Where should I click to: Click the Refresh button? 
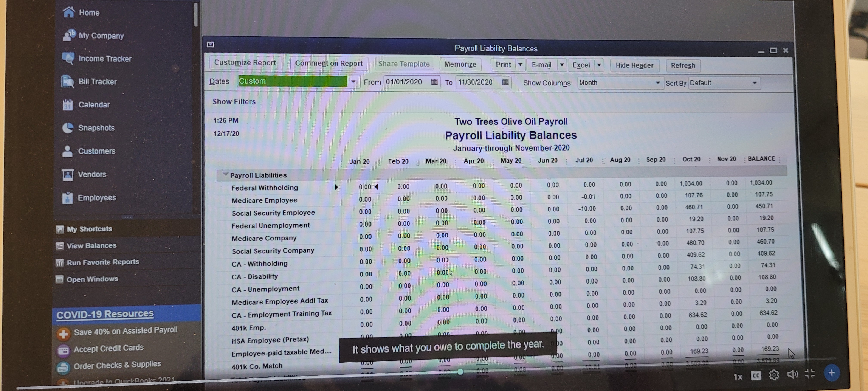pyautogui.click(x=683, y=65)
